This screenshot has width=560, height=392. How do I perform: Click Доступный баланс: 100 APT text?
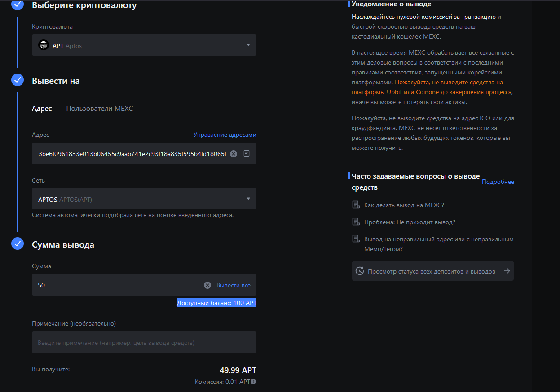click(216, 303)
